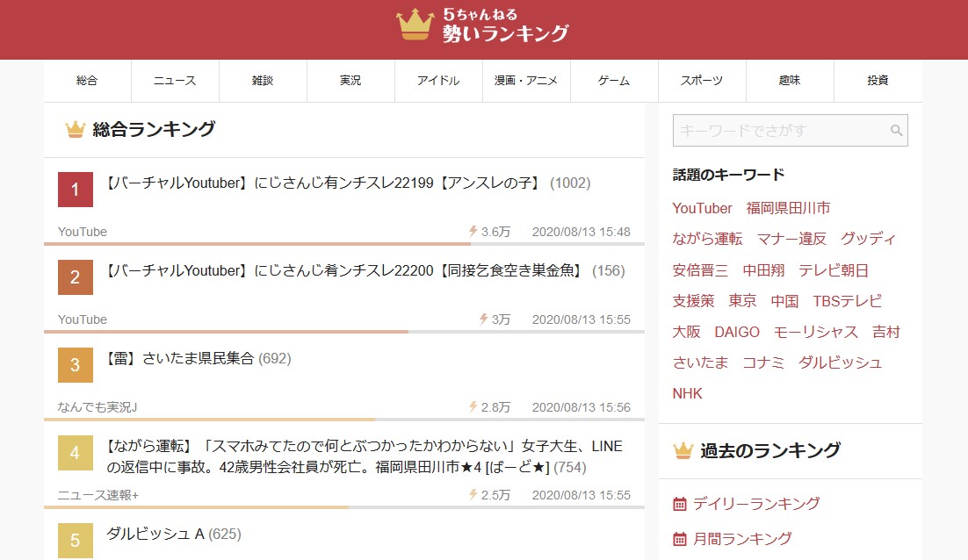The height and width of the screenshot is (560, 968).
Task: Click keyword 中国
Action: pyautogui.click(x=784, y=301)
